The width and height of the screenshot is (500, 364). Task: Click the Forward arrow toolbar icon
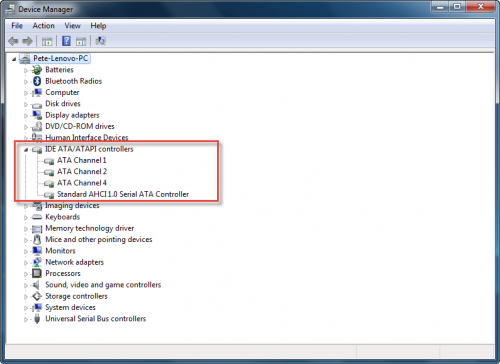coord(27,41)
